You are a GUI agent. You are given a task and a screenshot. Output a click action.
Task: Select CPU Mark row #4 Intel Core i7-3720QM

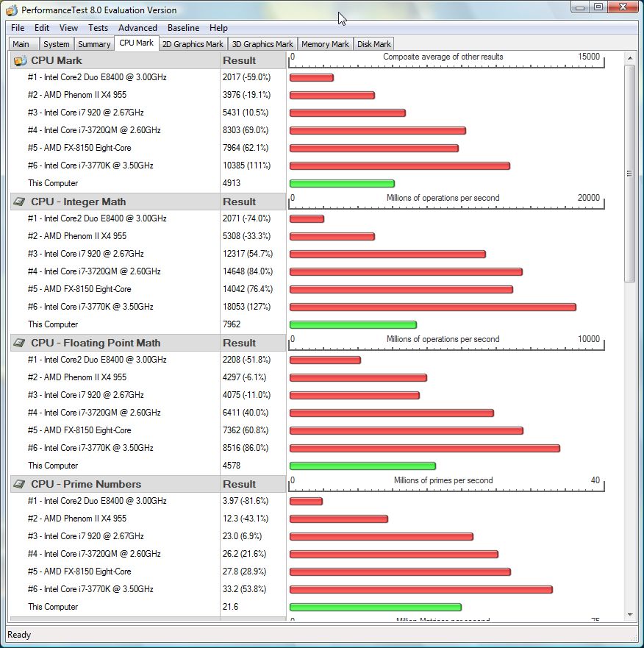pos(94,130)
